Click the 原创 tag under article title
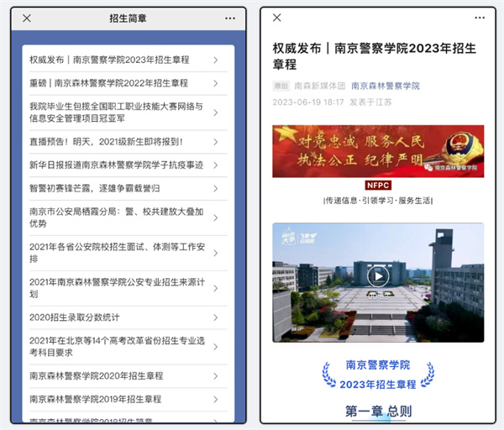Screen dimensions: 504x430 (x=281, y=86)
